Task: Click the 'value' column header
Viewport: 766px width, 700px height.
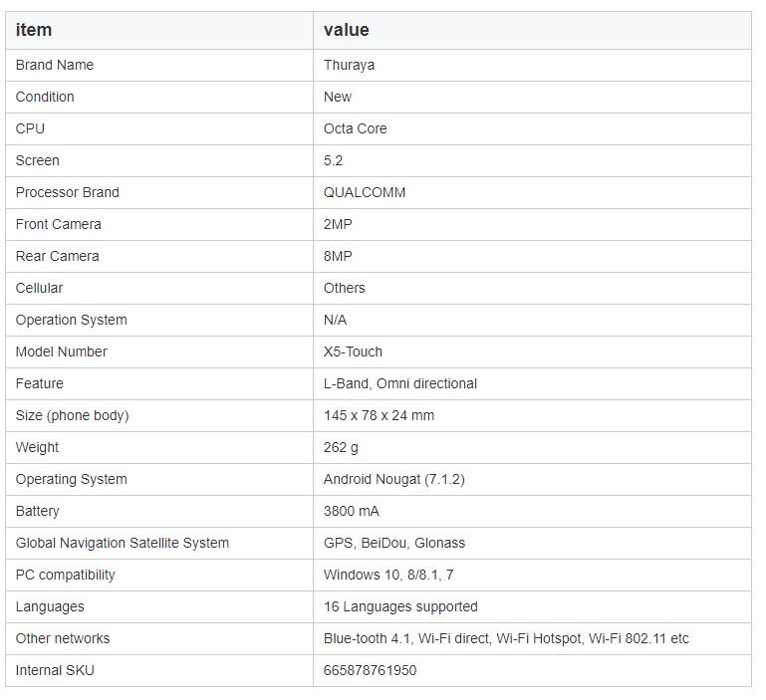Action: (346, 30)
